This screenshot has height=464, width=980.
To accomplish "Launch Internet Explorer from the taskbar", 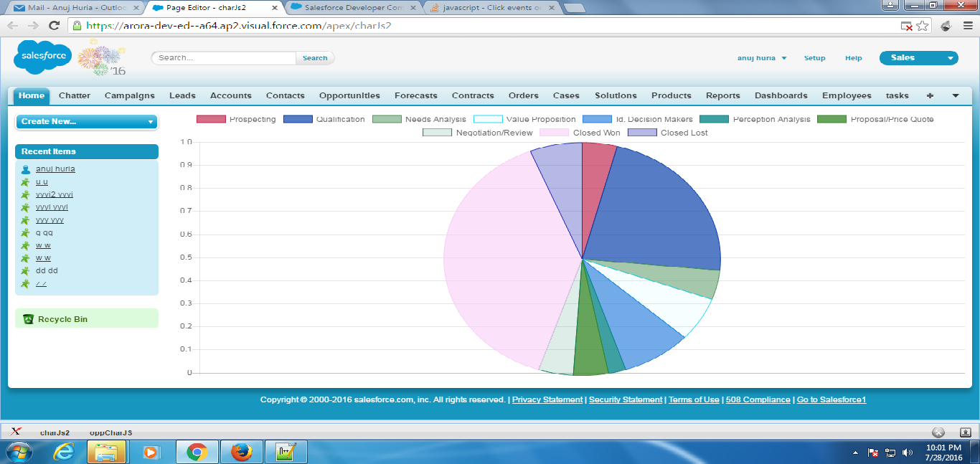I will [x=64, y=452].
